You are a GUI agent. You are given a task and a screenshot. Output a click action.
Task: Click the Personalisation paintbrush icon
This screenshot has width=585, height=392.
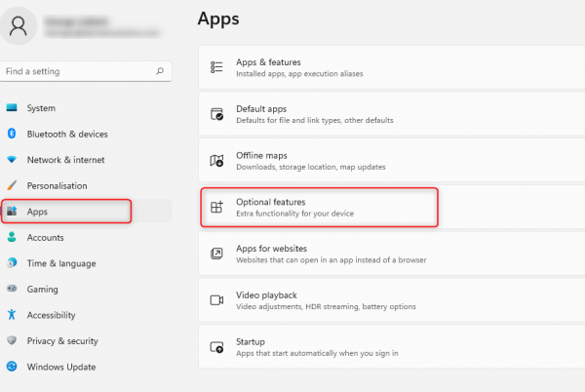coord(12,185)
